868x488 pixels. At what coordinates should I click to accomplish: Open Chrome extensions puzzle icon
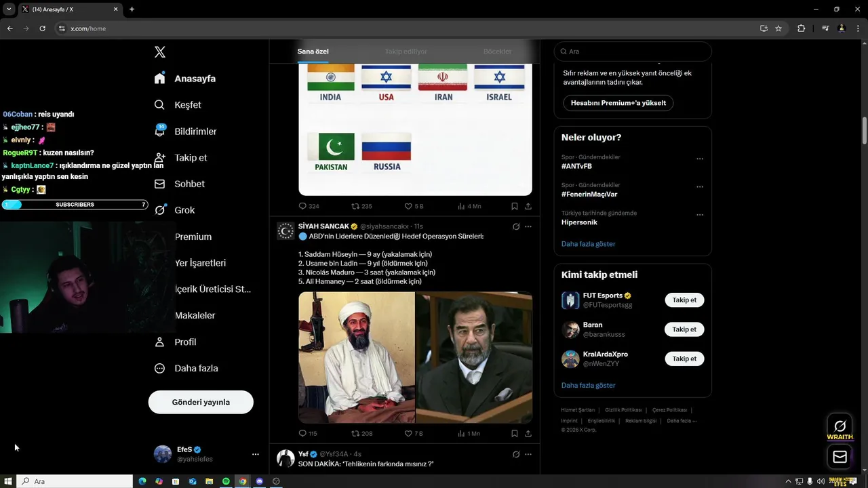pos(801,28)
